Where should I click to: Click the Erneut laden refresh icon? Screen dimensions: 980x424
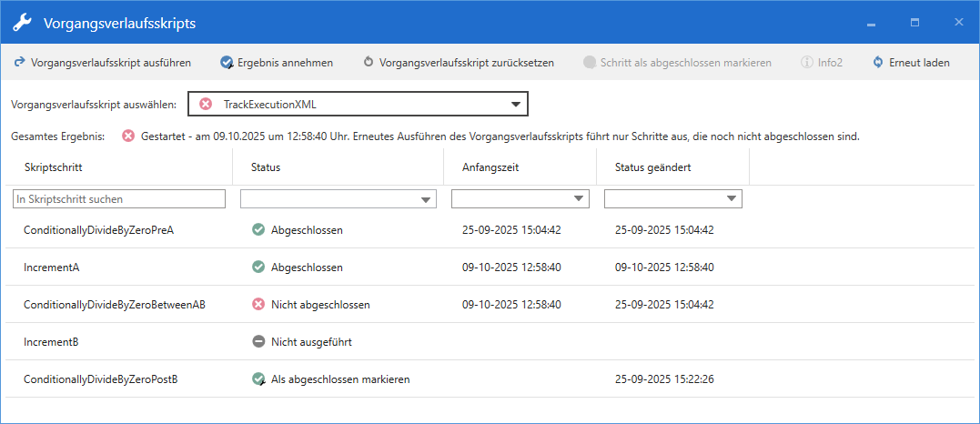878,63
